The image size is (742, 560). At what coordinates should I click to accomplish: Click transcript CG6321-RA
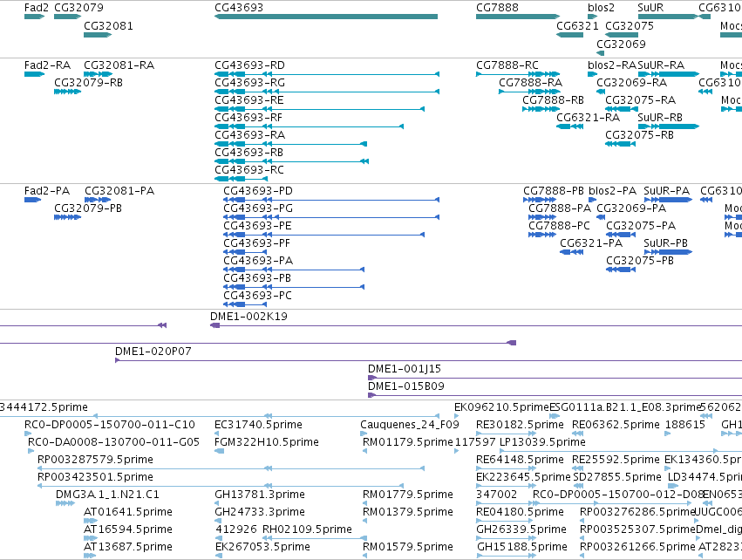click(x=569, y=126)
